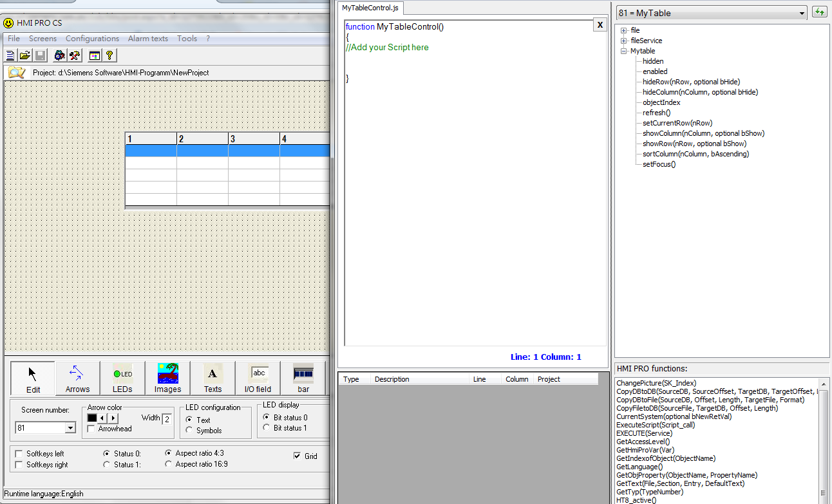832x504 pixels.
Task: Select sortColumn(nColumn, bAscending) in tree
Action: click(x=695, y=154)
